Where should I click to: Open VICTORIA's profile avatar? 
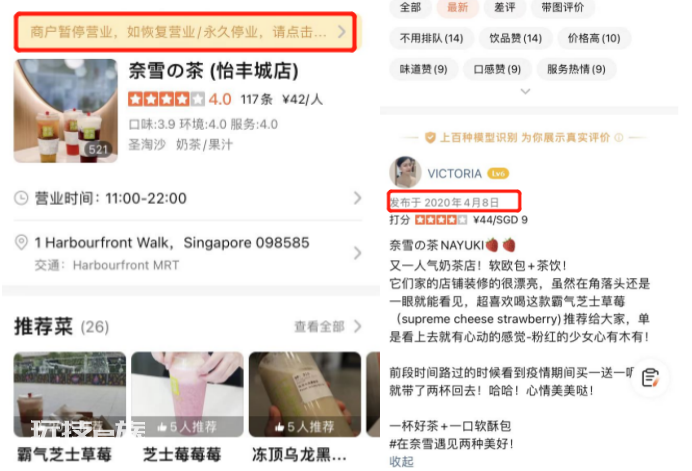tap(405, 172)
